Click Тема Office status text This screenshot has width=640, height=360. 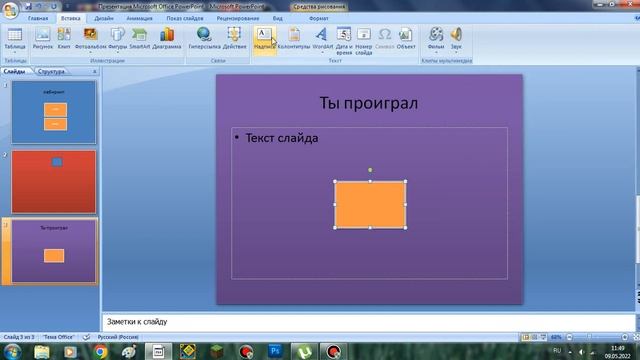58,337
